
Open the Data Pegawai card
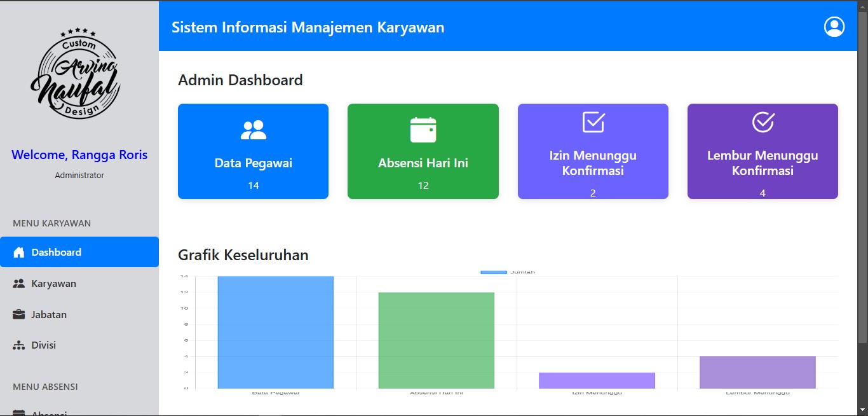[253, 151]
